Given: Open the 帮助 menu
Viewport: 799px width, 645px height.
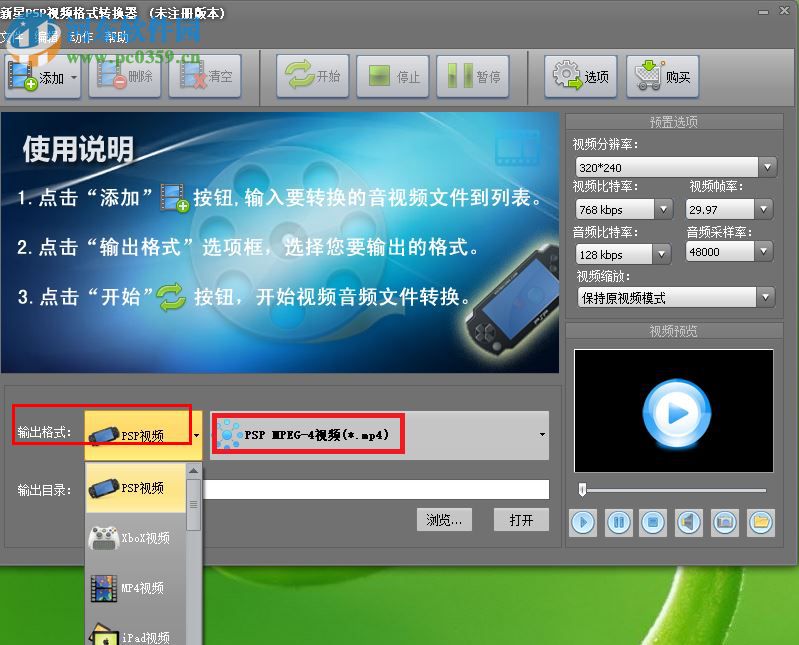Looking at the screenshot, I should point(116,37).
